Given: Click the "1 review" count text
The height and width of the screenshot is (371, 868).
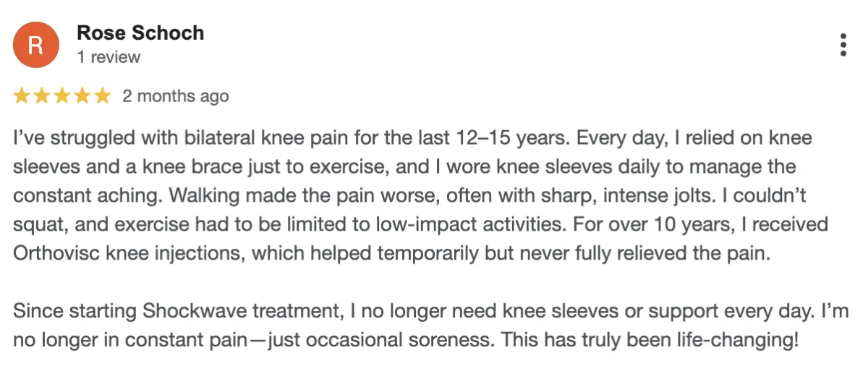Looking at the screenshot, I should (109, 57).
